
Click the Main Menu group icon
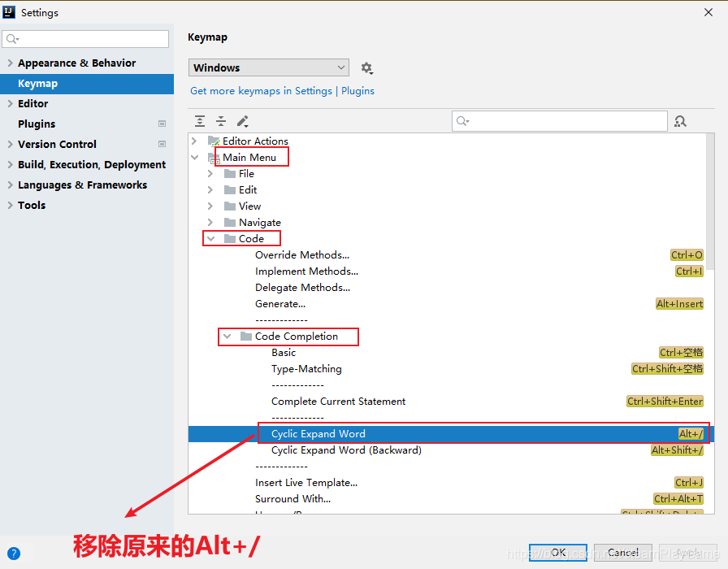(x=214, y=158)
